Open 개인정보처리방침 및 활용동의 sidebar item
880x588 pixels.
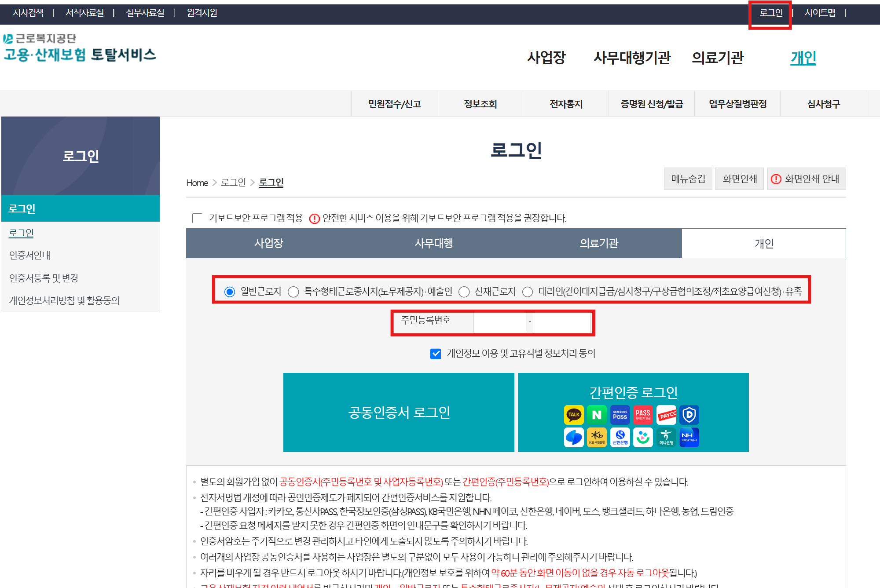(x=64, y=300)
